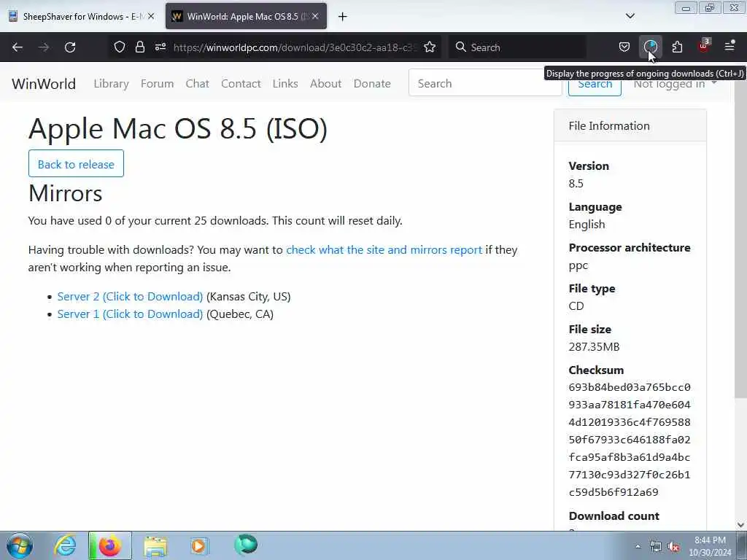Open the Forum page

click(x=158, y=84)
